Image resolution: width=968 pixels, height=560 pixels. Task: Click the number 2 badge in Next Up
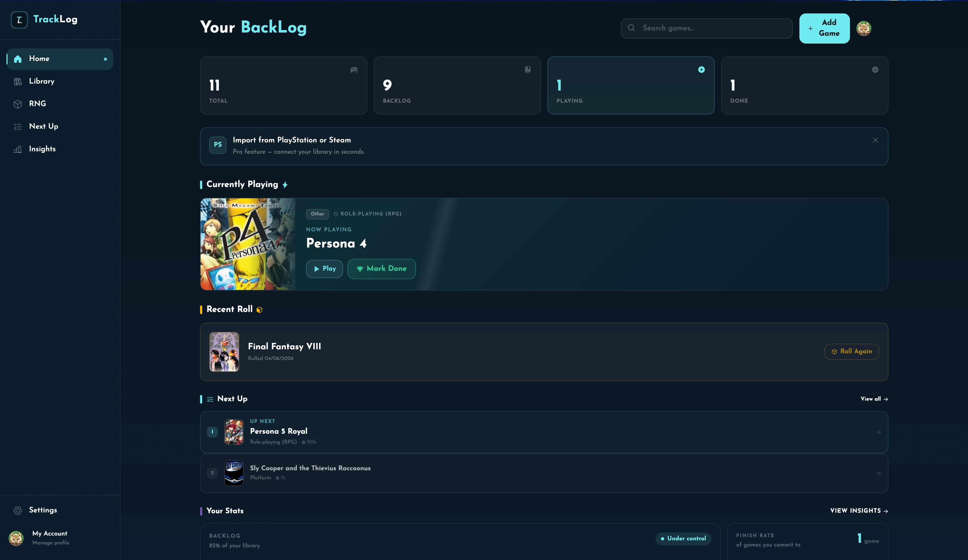212,473
